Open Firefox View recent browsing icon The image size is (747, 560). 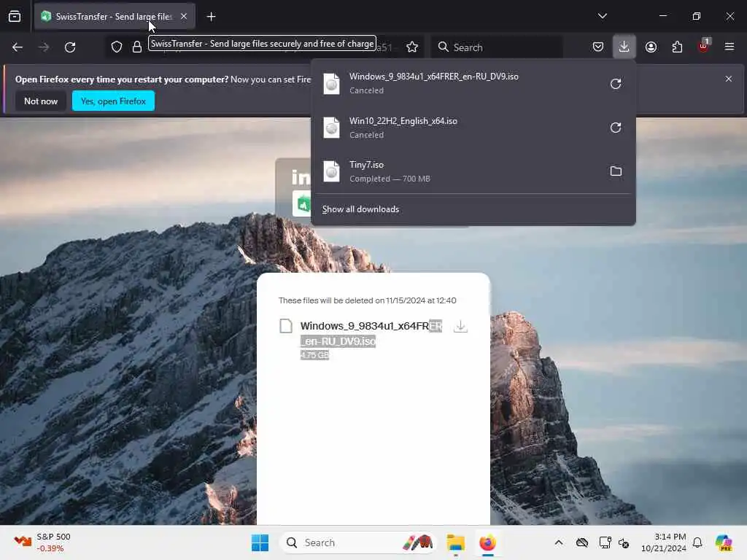click(x=15, y=16)
